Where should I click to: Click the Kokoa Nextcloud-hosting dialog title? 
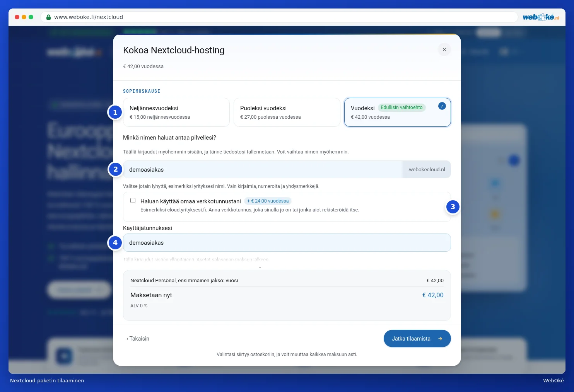(x=174, y=50)
